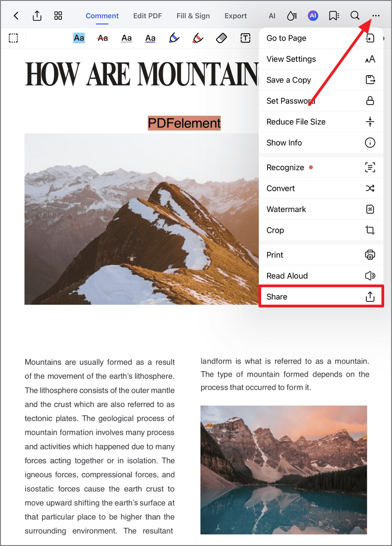Select the strikethrough Aa tool

coord(103,38)
